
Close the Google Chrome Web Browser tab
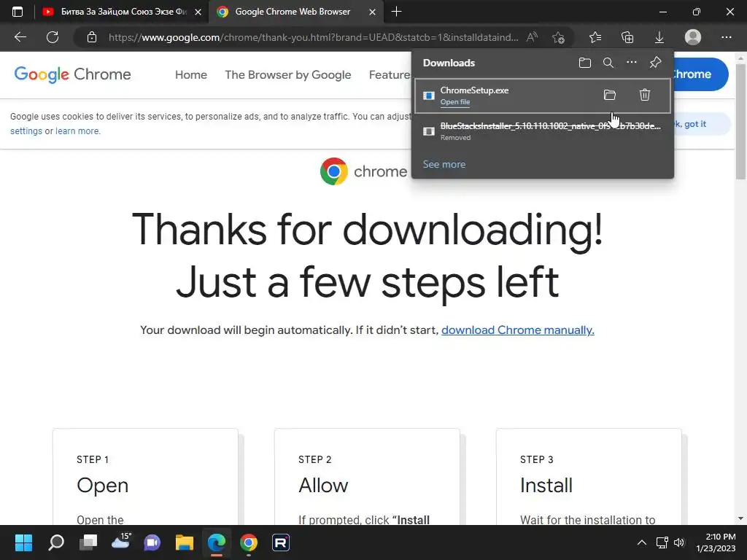coord(373,12)
